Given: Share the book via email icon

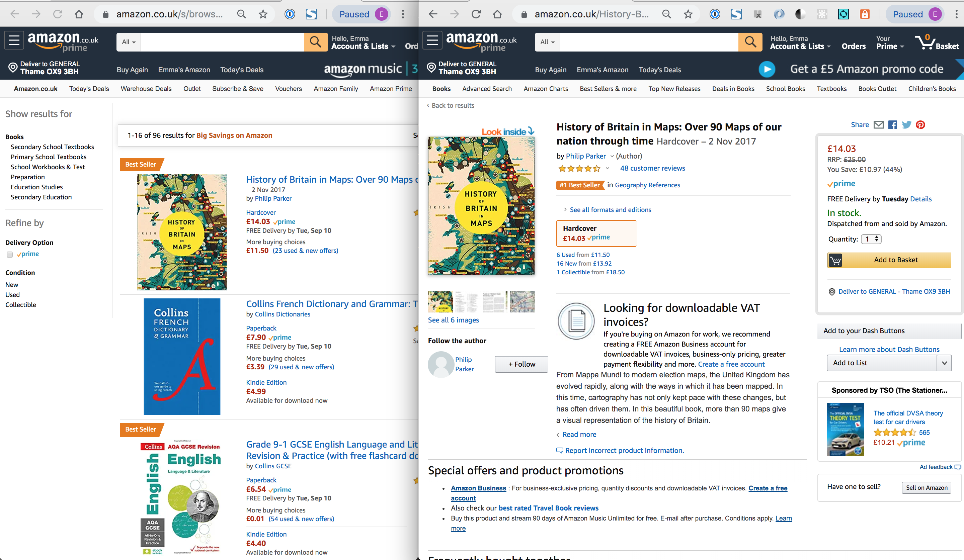Looking at the screenshot, I should [879, 125].
